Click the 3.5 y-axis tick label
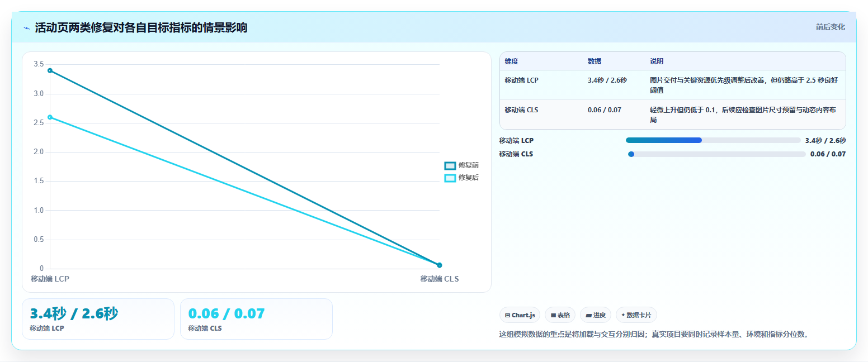868x362 pixels. (39, 64)
